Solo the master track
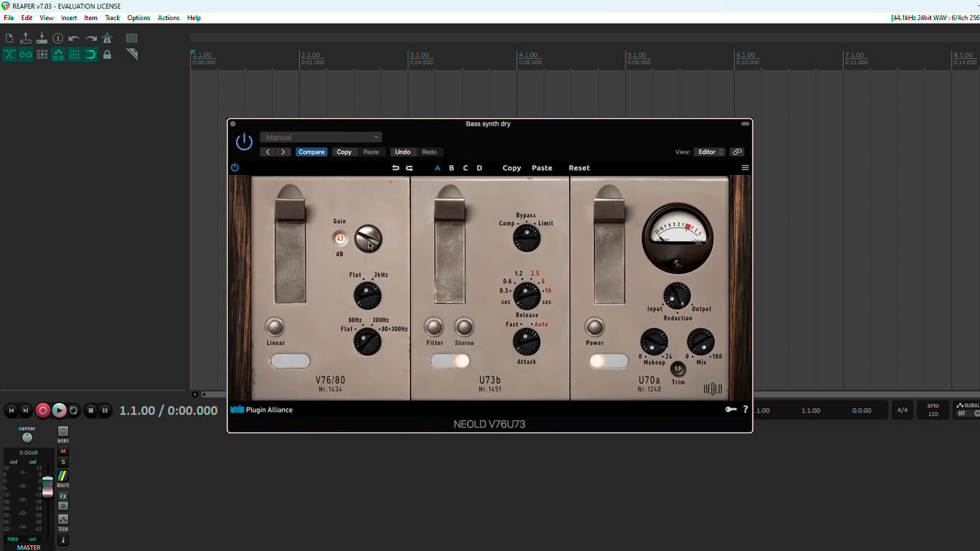Image resolution: width=980 pixels, height=551 pixels. (x=63, y=462)
